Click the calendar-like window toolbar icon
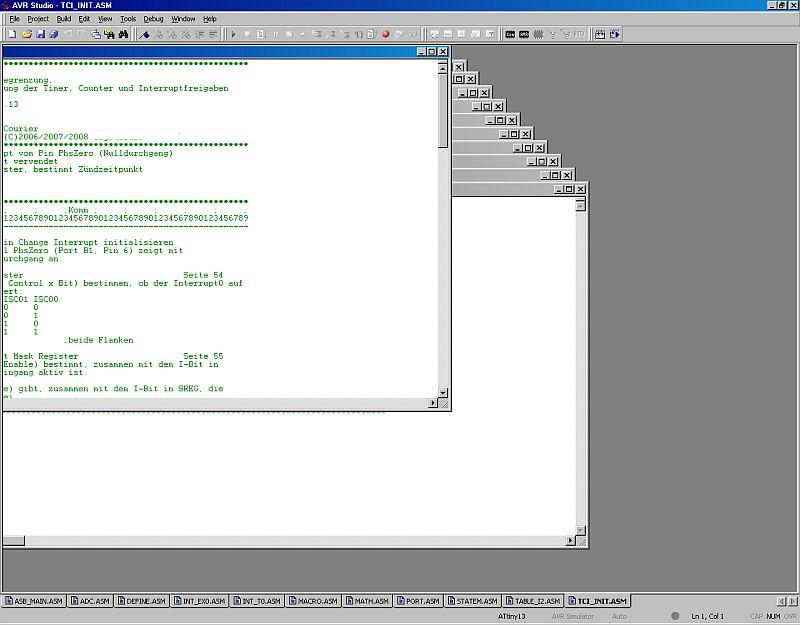This screenshot has width=800, height=625. tap(600, 34)
